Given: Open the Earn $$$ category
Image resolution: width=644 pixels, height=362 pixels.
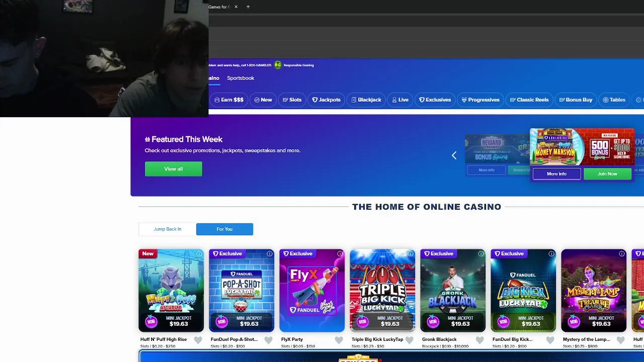Looking at the screenshot, I should click(x=229, y=100).
